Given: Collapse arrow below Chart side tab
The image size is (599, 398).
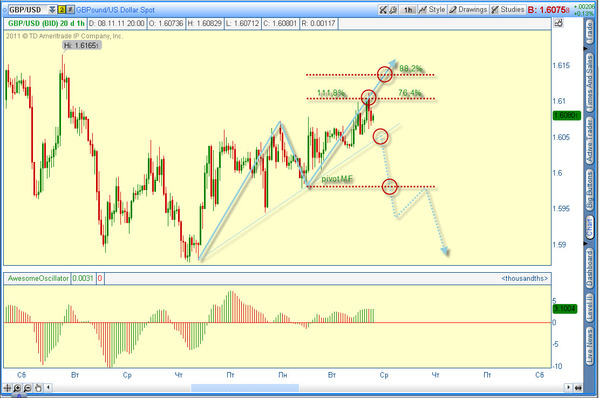Looking at the screenshot, I should tap(586, 243).
